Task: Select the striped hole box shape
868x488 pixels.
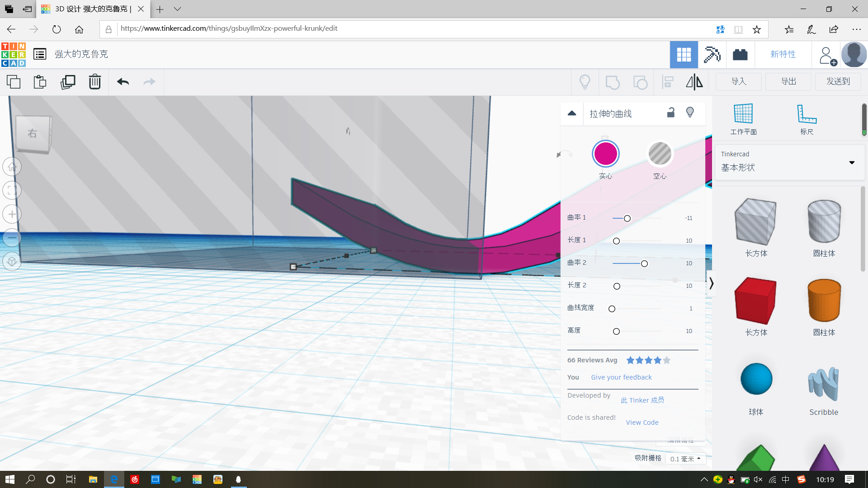Action: click(756, 221)
